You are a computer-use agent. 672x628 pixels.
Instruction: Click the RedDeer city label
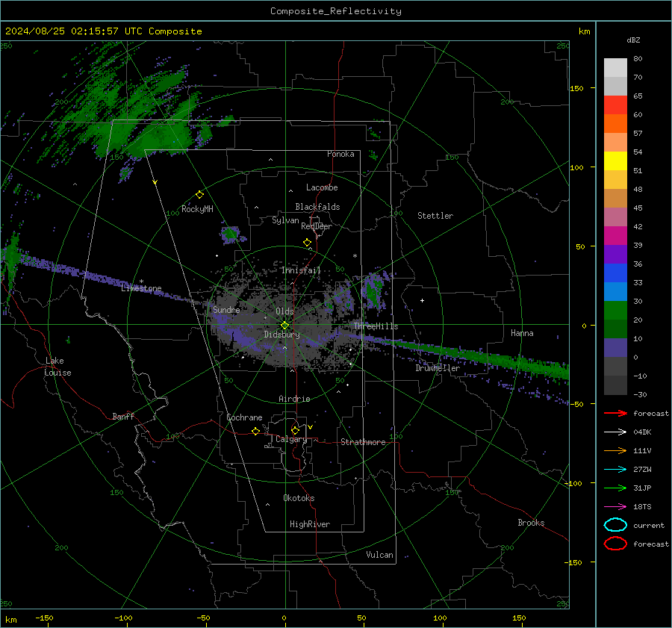click(317, 226)
